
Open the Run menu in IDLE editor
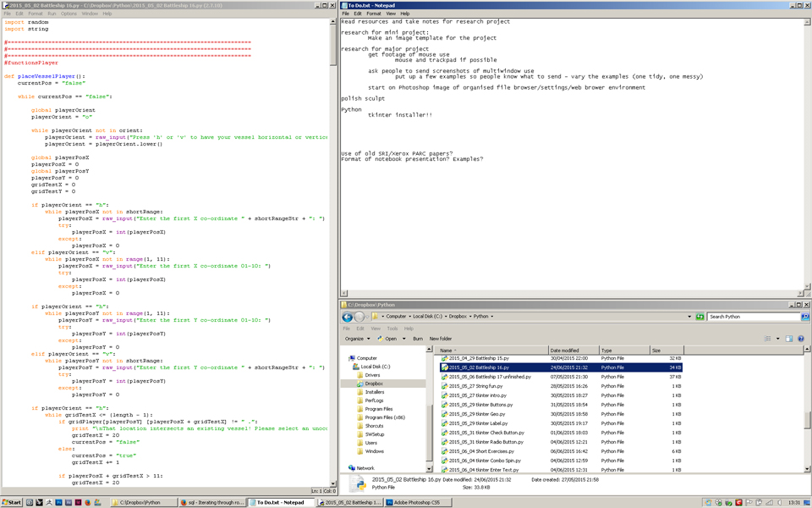pos(52,14)
